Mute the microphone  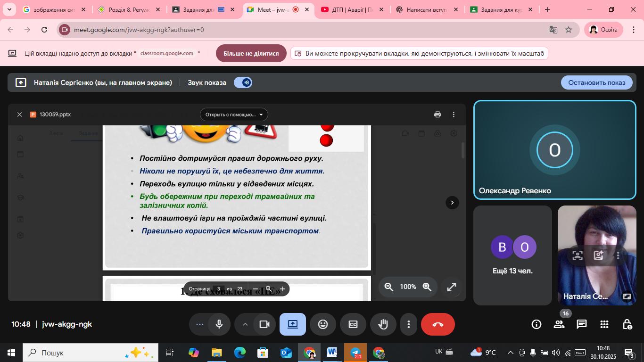click(x=219, y=324)
